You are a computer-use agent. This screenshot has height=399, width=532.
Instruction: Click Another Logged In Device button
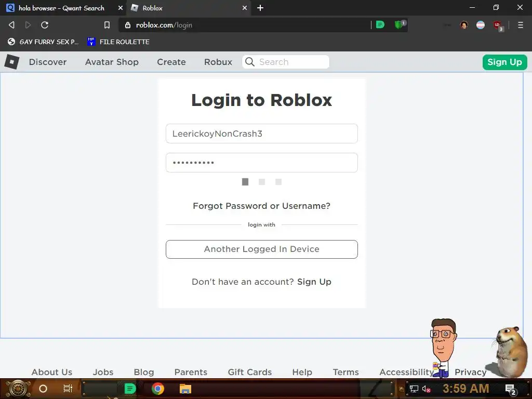[262, 249]
